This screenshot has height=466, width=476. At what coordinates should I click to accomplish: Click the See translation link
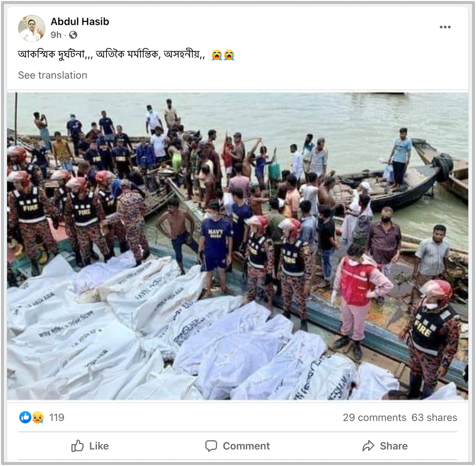(x=52, y=75)
